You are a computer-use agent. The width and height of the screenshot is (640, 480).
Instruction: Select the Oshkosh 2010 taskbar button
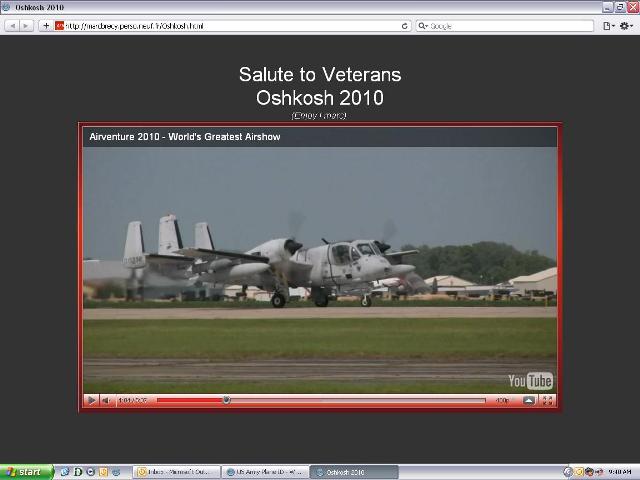point(352,472)
